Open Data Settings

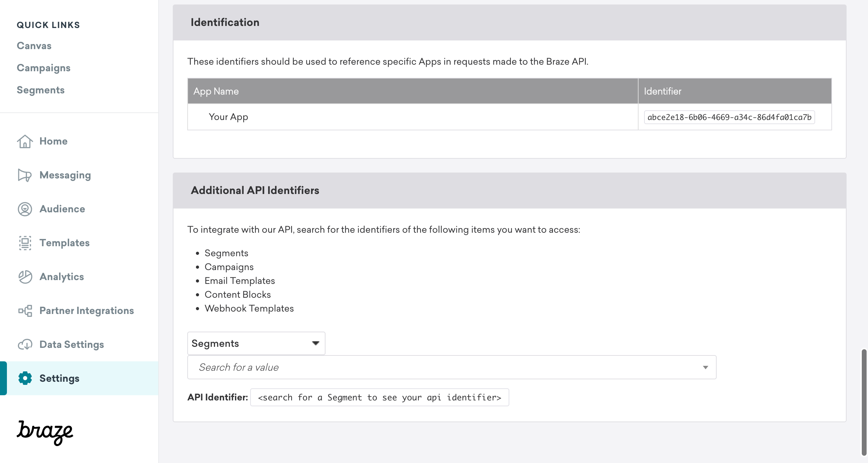point(72,344)
